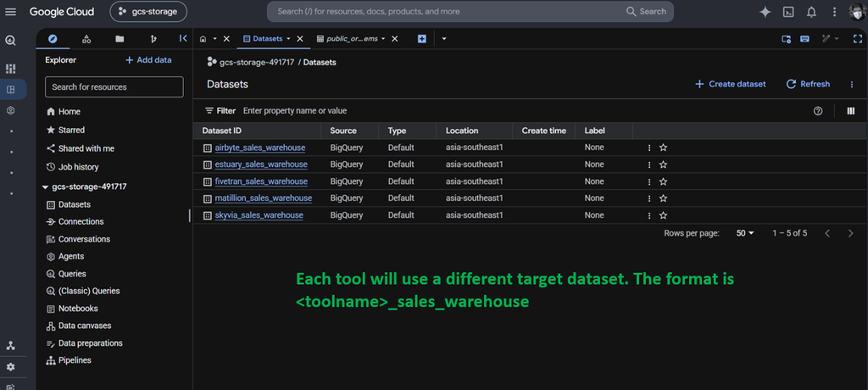Activate Cloud Shell terminal icon

pos(788,12)
